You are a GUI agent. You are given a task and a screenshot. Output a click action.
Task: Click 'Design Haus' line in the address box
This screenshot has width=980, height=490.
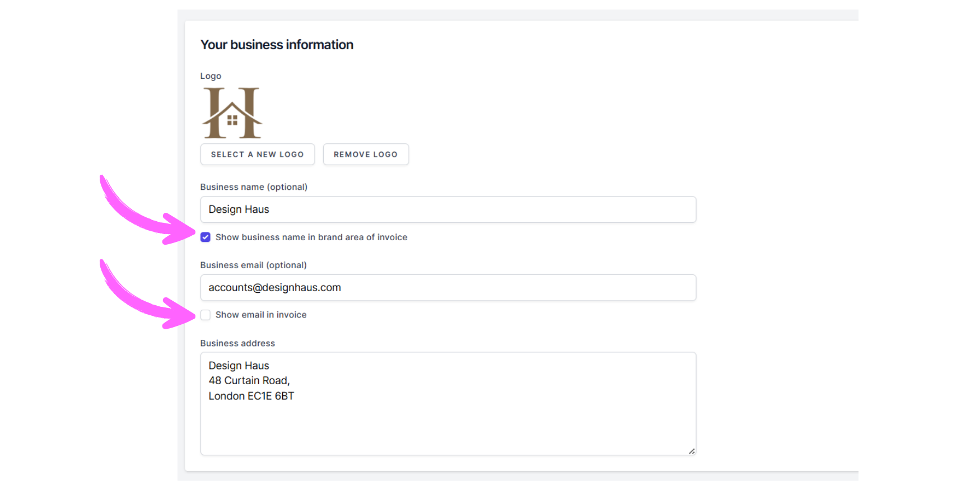pyautogui.click(x=239, y=366)
